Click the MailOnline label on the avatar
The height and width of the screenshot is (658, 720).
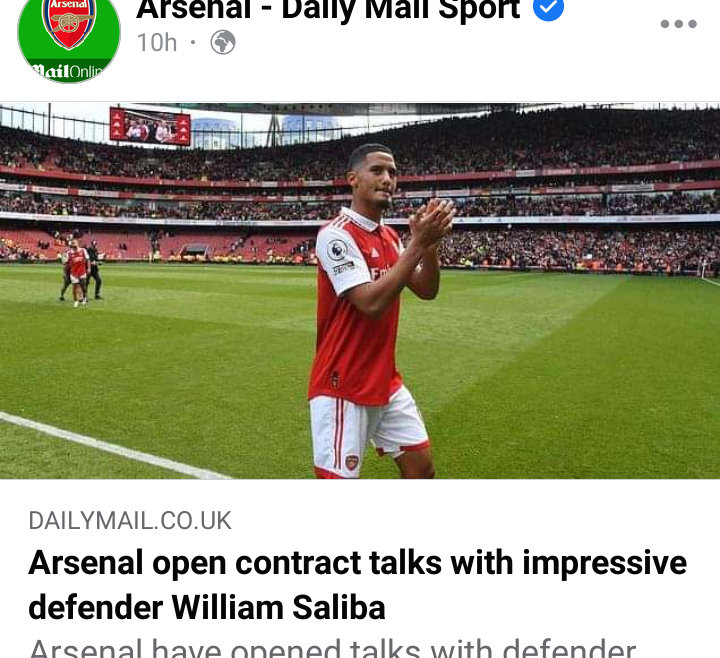[x=68, y=72]
